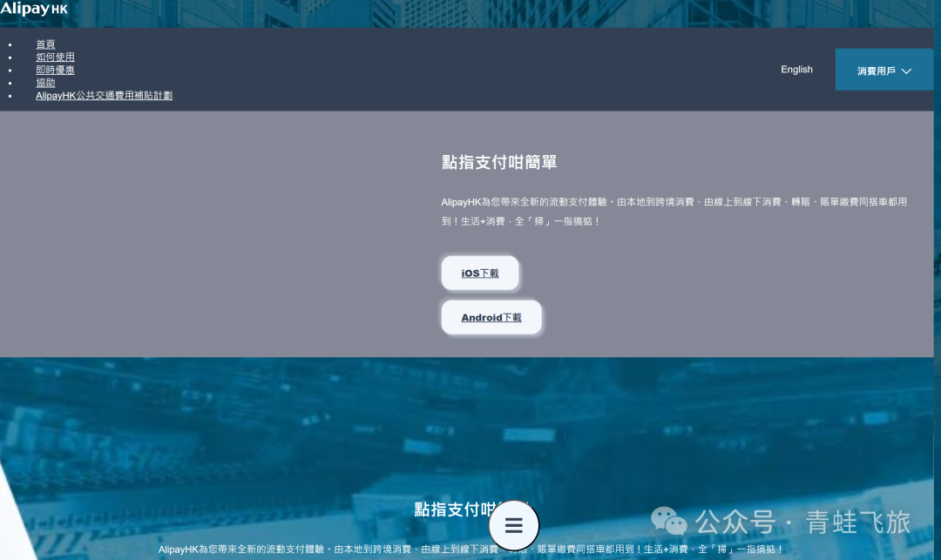The width and height of the screenshot is (941, 560).
Task: Click the chevron arrow beside 消費用戶
Action: [906, 71]
